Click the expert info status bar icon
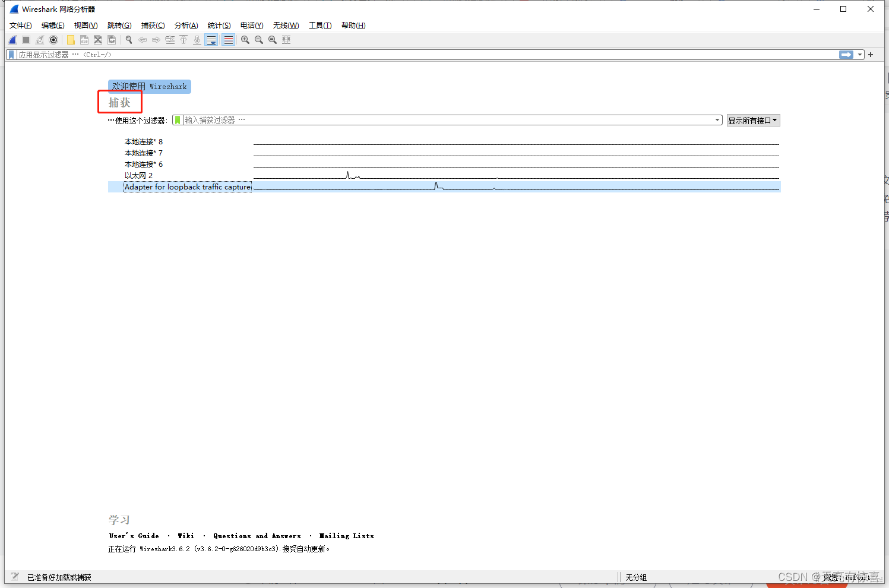889x588 pixels. (15, 577)
